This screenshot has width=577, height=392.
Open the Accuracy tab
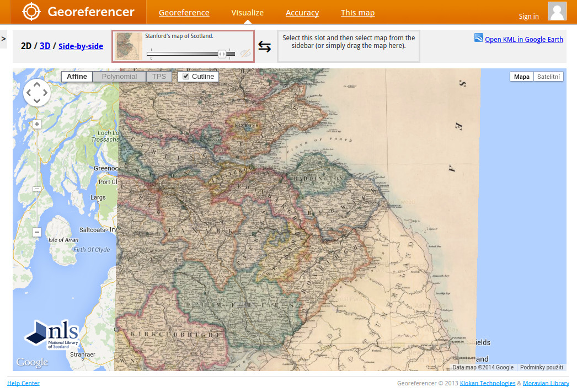click(302, 13)
